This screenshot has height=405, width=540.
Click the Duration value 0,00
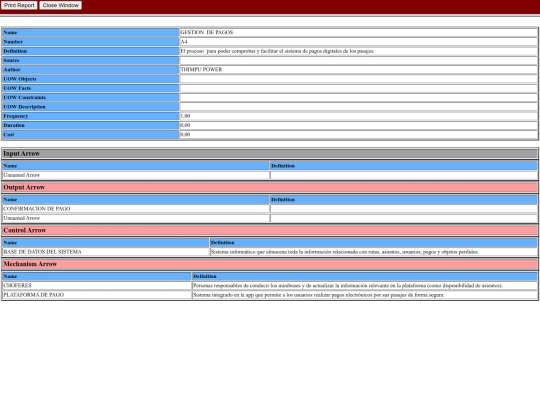coord(185,125)
